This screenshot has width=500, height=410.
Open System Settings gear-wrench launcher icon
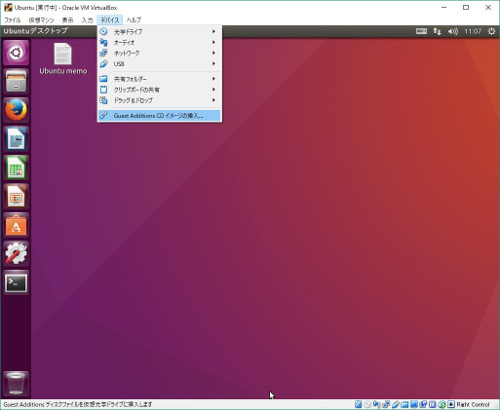click(16, 254)
